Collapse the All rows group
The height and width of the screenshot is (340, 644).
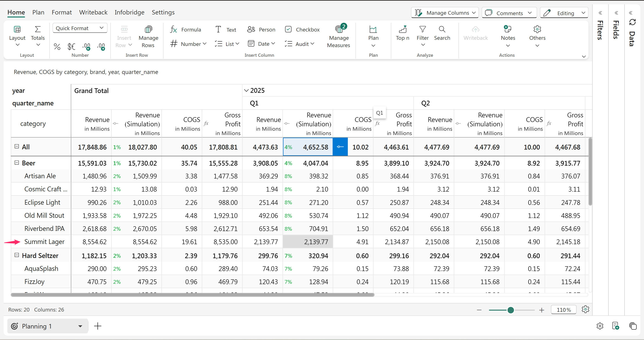tap(17, 147)
